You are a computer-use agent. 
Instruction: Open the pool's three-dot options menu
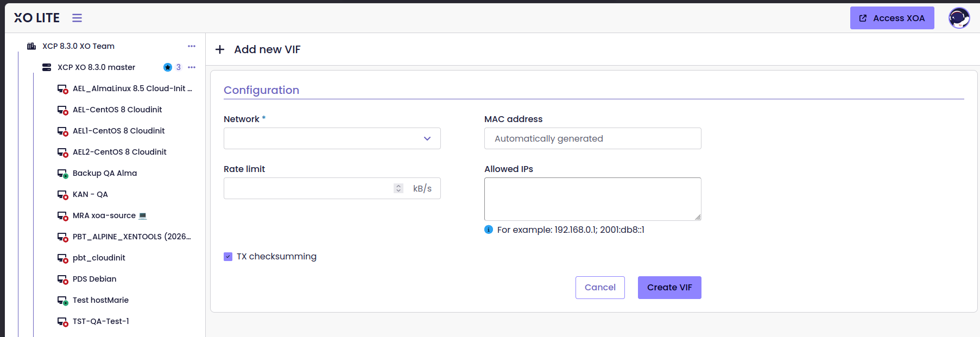click(x=192, y=46)
